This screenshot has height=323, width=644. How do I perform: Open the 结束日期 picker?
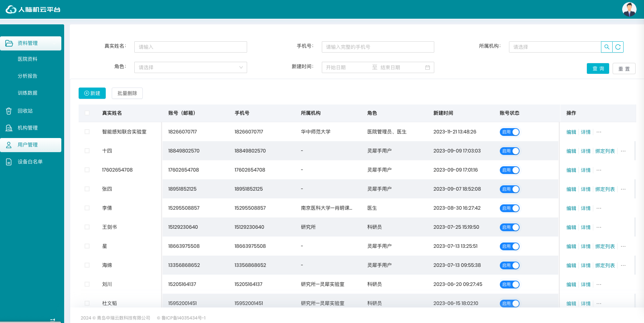pyautogui.click(x=400, y=67)
